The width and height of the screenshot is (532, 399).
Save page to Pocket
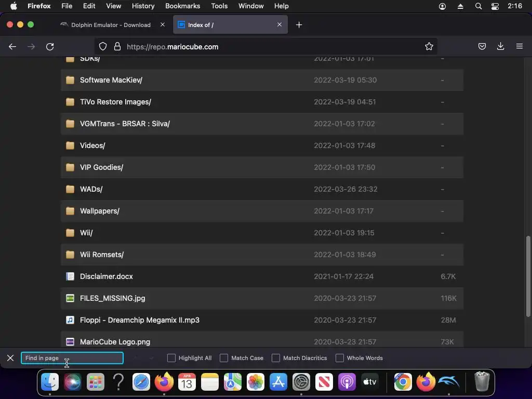[x=482, y=46]
